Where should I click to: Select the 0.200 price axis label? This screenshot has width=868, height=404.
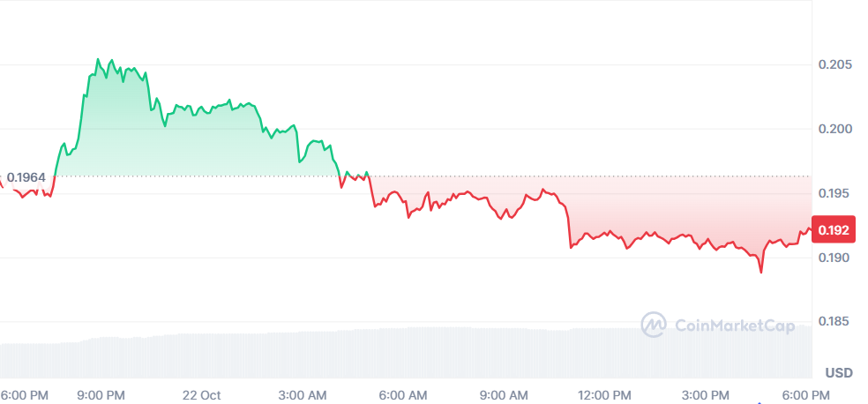834,130
